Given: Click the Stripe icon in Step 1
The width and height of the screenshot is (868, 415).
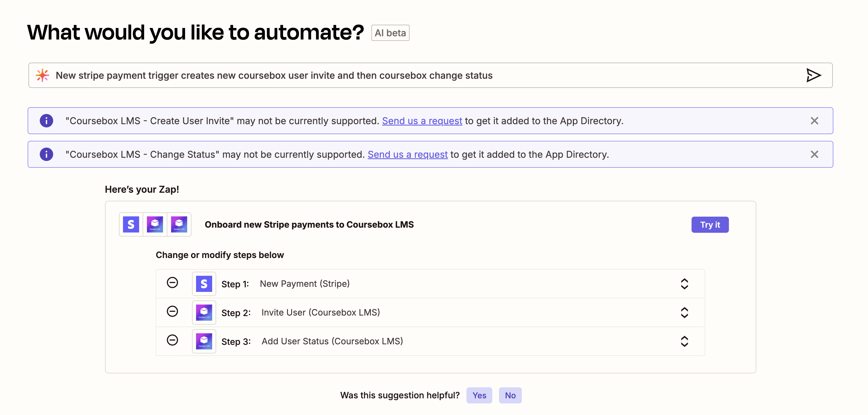Looking at the screenshot, I should [204, 284].
